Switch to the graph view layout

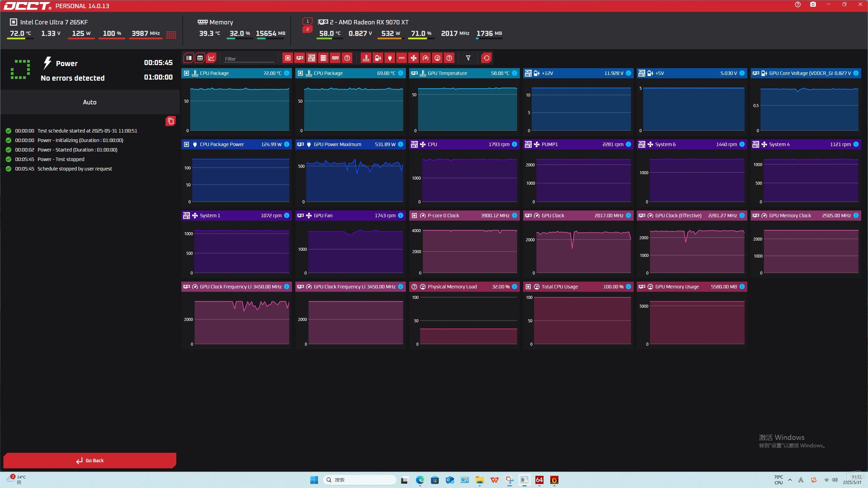[x=211, y=58]
